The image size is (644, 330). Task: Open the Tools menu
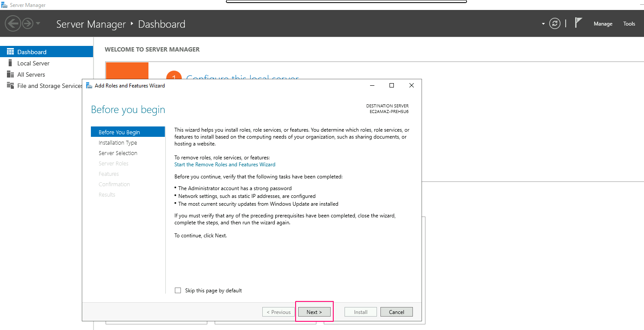pyautogui.click(x=629, y=24)
